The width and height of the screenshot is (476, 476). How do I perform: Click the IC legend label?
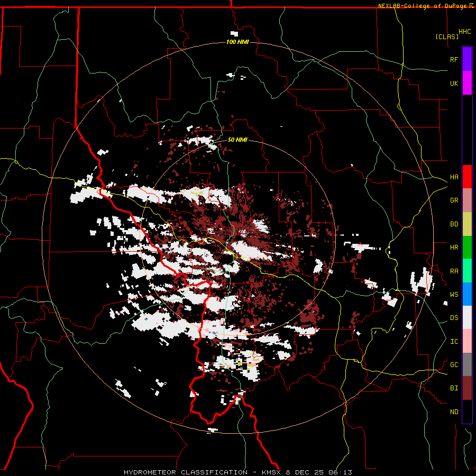pyautogui.click(x=454, y=342)
